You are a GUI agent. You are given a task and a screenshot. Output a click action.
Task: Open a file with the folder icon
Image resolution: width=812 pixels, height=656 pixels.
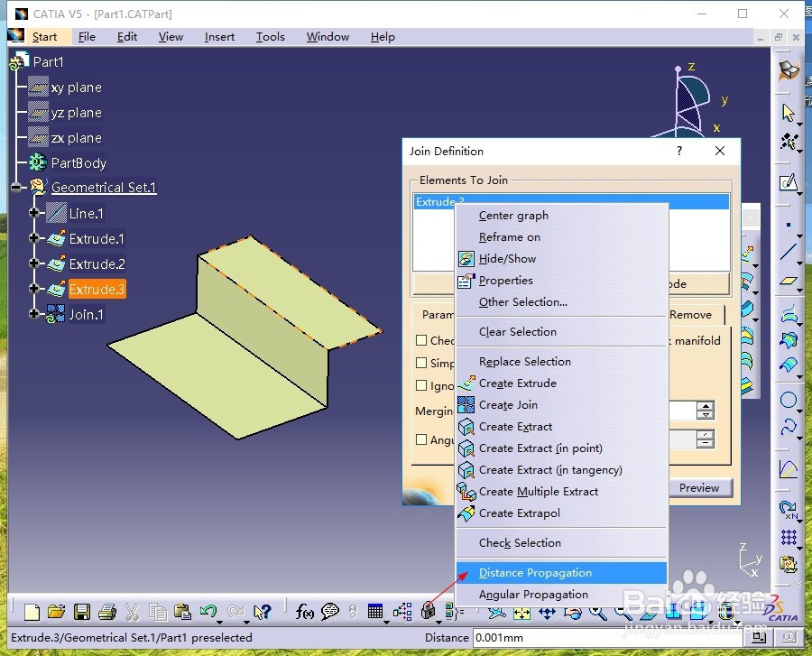coord(57,612)
